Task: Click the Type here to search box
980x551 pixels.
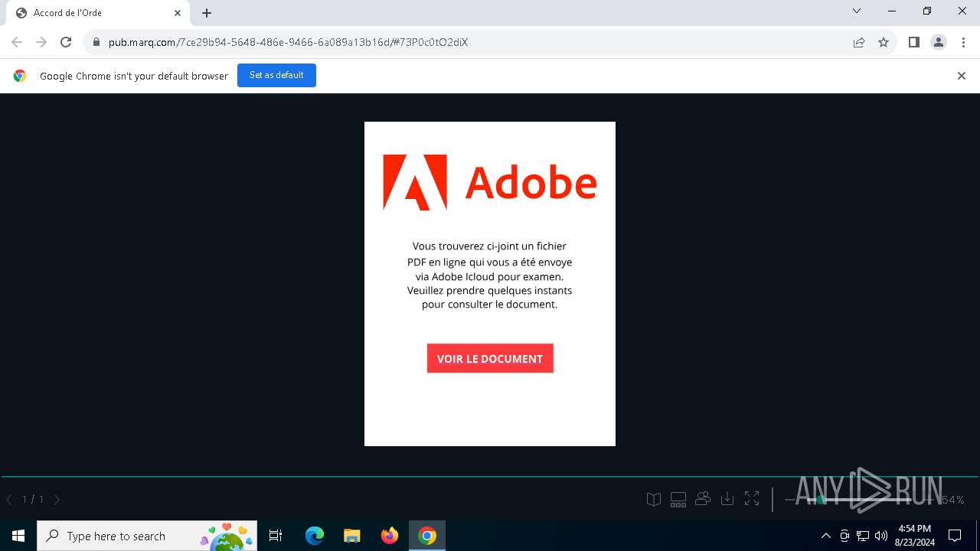Action: coord(149,536)
